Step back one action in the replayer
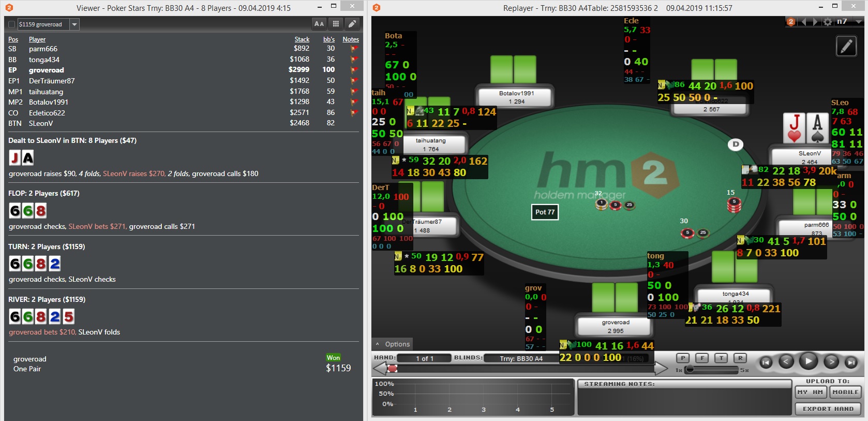Viewport: 868px width, 421px height. [786, 362]
